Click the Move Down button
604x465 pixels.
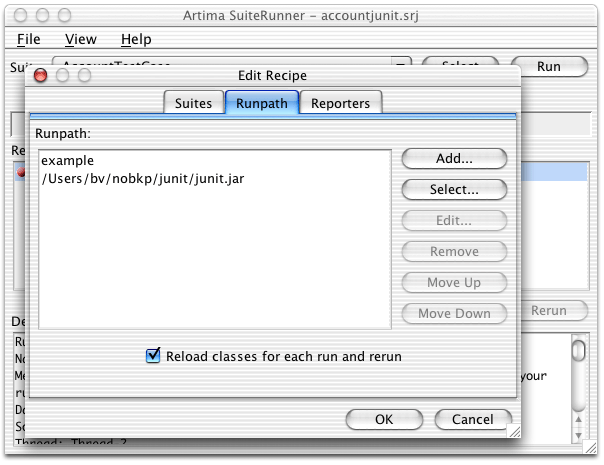(454, 314)
